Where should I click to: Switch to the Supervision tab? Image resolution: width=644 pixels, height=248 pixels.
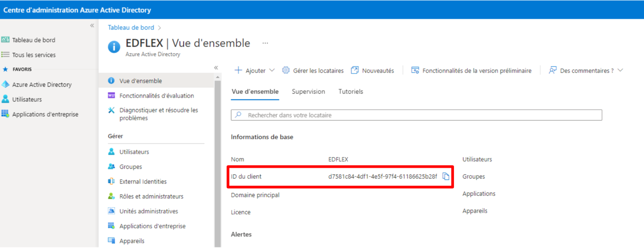coord(308,91)
